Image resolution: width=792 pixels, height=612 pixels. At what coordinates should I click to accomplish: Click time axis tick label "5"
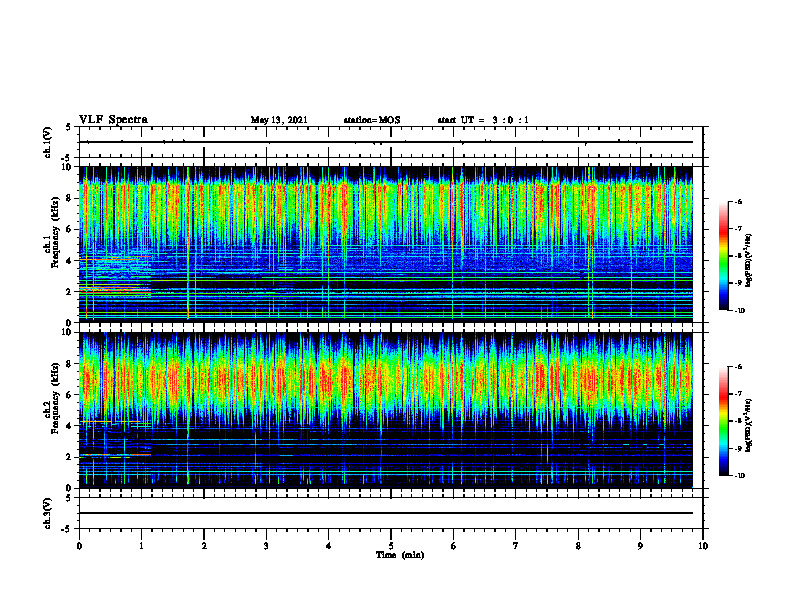coord(391,546)
